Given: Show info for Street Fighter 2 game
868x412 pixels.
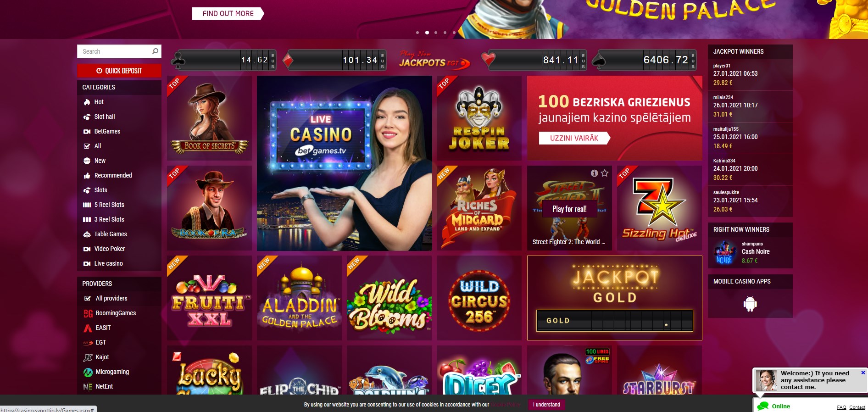Looking at the screenshot, I should click(x=594, y=173).
